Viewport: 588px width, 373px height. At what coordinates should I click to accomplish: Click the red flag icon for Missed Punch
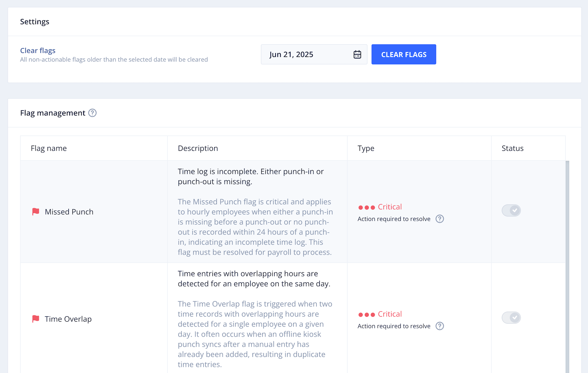point(36,212)
